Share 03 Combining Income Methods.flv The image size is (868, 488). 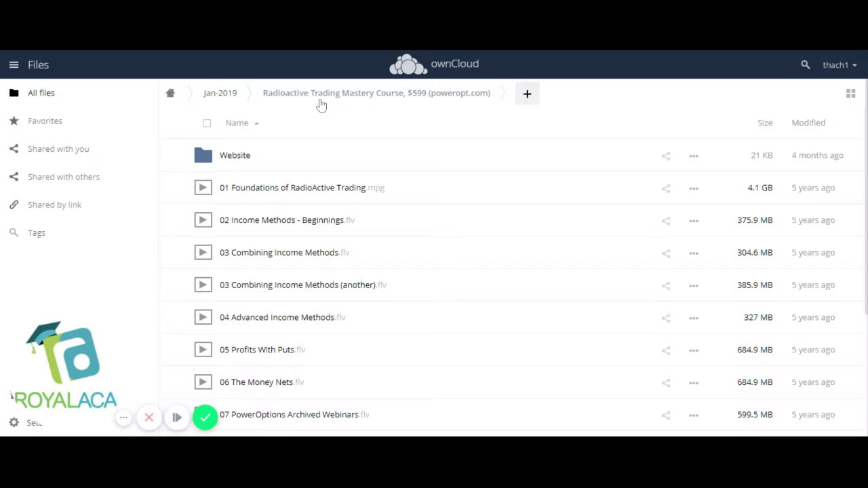(665, 253)
